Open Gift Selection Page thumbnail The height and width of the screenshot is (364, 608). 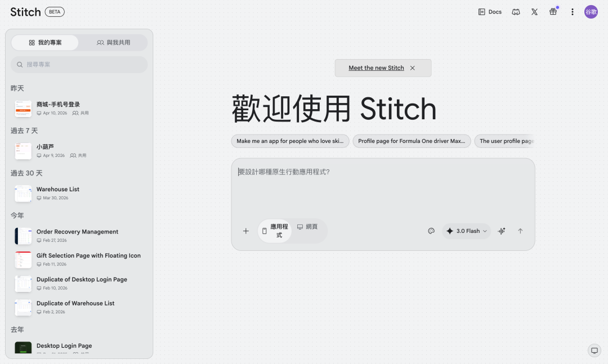pyautogui.click(x=23, y=260)
